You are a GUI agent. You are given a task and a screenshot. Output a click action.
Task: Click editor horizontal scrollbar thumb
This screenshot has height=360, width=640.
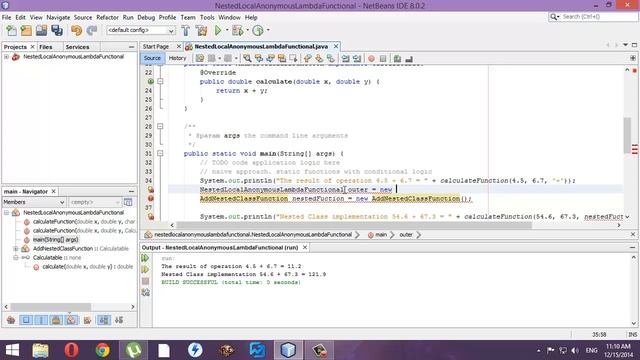[354, 225]
